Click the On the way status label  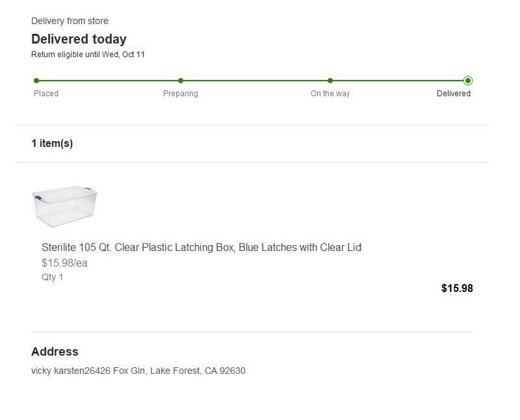click(x=330, y=94)
